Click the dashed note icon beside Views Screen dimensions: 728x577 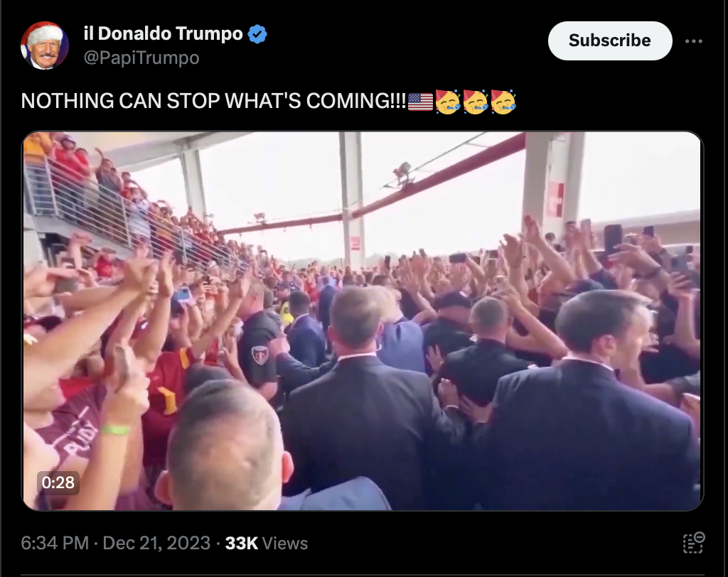click(x=694, y=543)
